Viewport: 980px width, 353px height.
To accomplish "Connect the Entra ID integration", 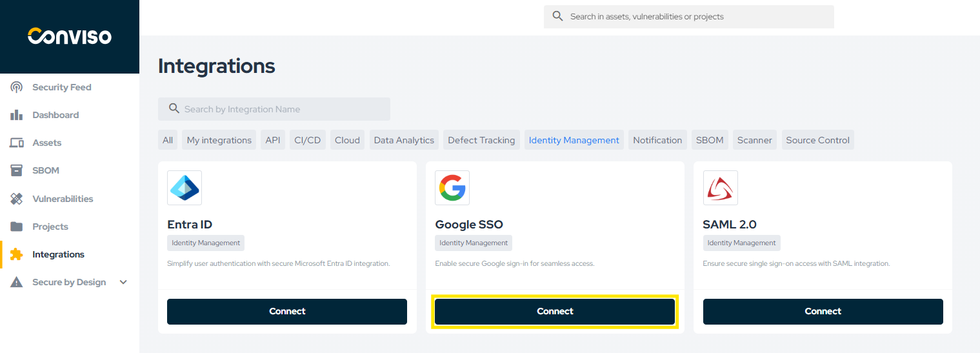I will click(287, 311).
